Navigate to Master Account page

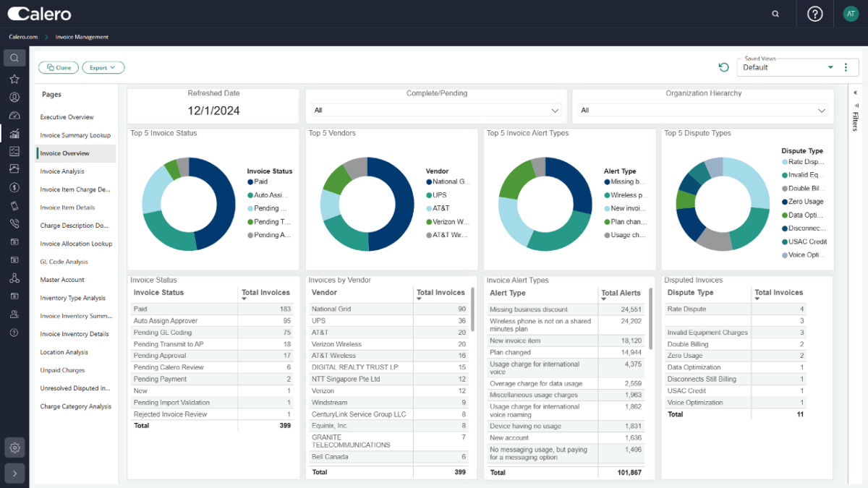[x=62, y=280]
